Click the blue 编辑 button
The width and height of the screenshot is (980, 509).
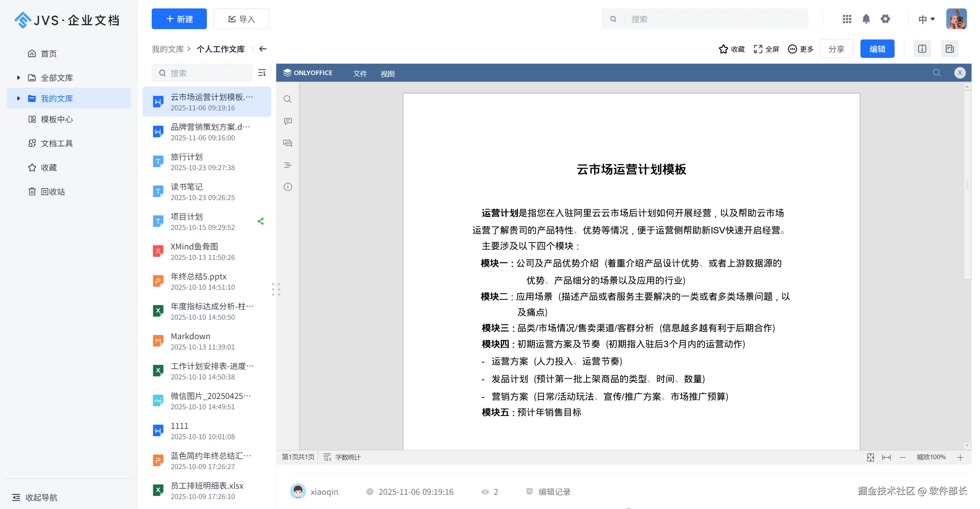point(877,49)
